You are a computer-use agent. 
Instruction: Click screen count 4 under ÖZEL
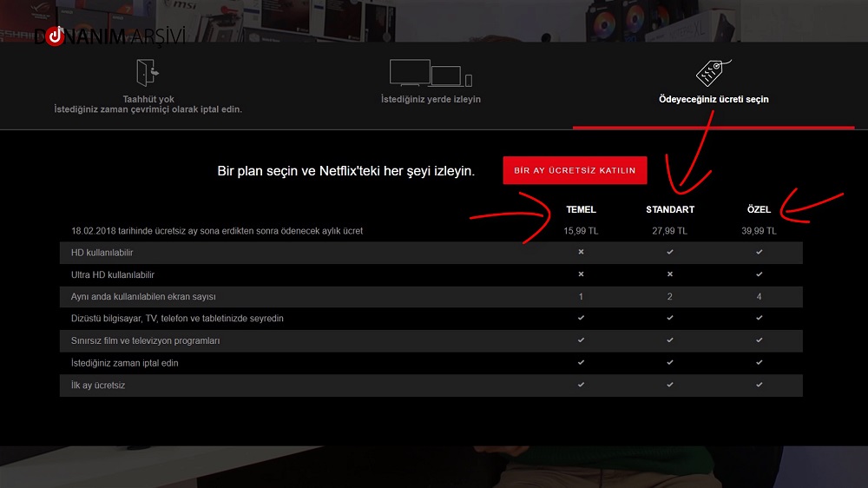759,297
